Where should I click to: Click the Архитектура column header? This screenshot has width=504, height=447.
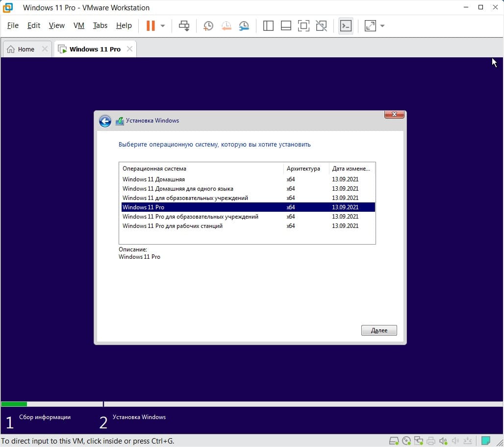(x=306, y=169)
